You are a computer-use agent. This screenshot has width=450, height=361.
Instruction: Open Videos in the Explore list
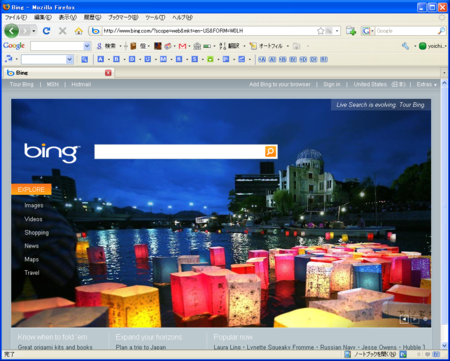pos(33,219)
